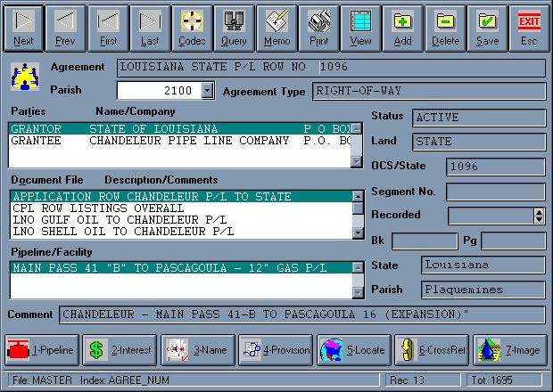Viewport: 553px width, 392px height.
Task: Open the Codes lookup tool
Action: (x=192, y=27)
